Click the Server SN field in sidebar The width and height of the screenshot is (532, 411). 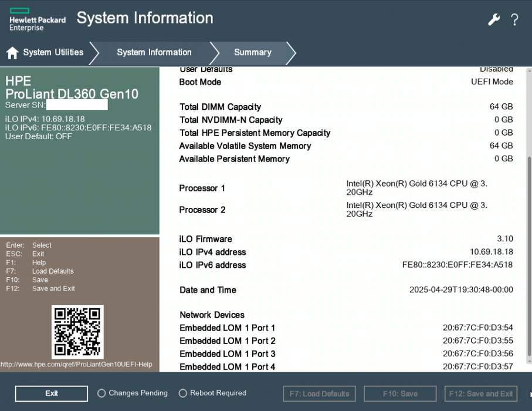pos(77,105)
